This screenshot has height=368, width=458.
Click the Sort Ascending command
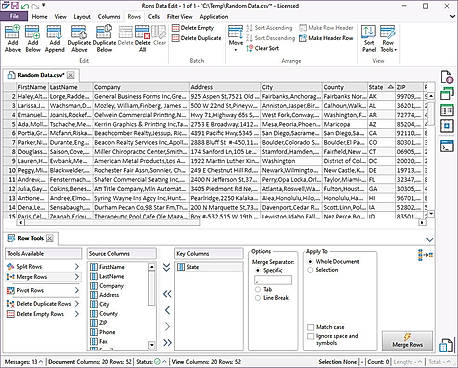point(269,28)
